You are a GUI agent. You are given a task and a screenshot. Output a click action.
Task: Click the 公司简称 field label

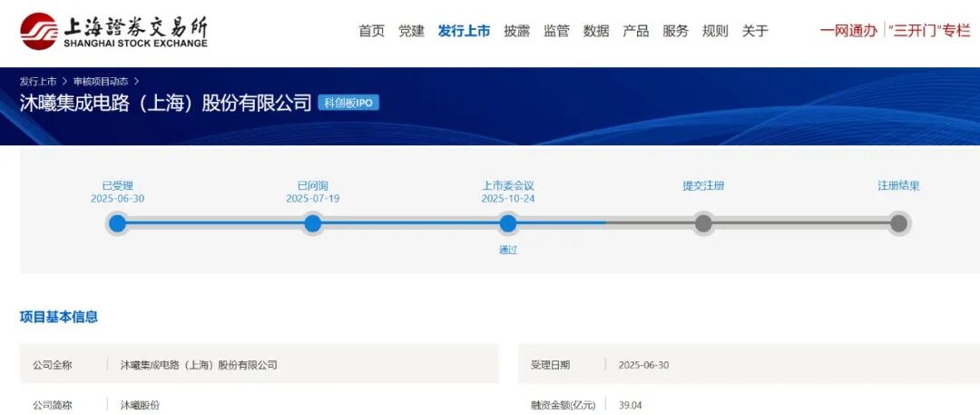[x=53, y=405]
